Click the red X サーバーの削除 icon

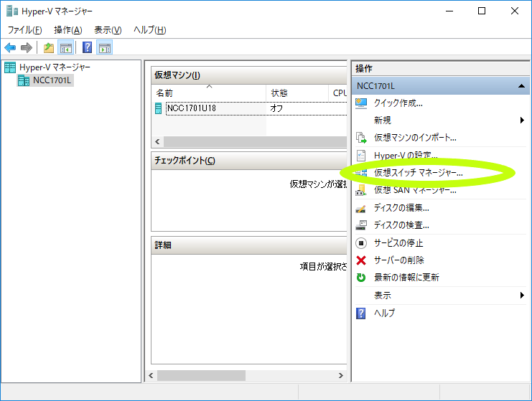click(x=361, y=260)
